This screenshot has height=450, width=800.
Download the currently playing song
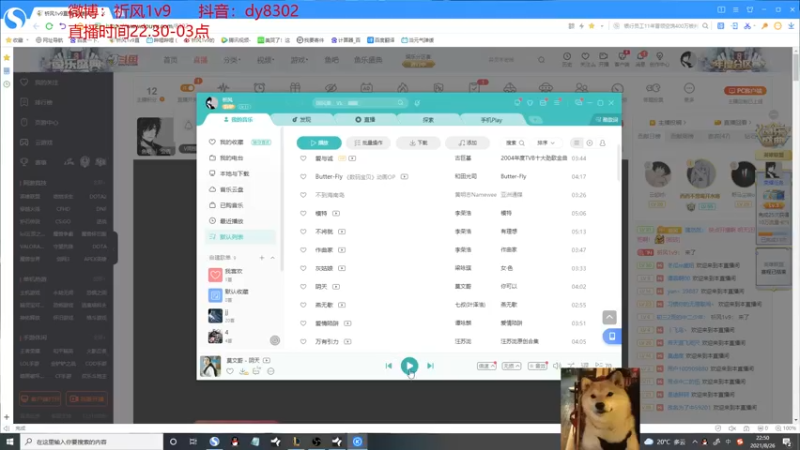pyautogui.click(x=243, y=371)
